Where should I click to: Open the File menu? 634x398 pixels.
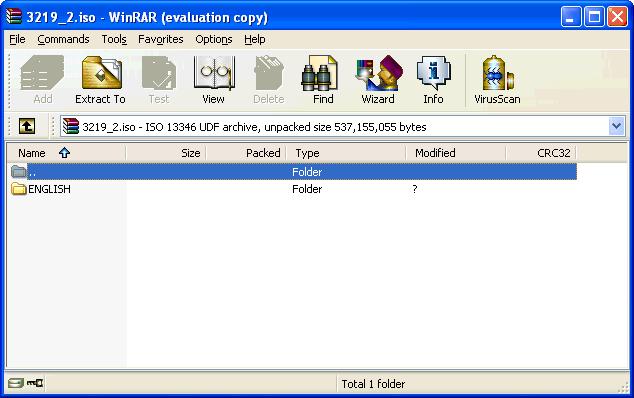pyautogui.click(x=17, y=39)
